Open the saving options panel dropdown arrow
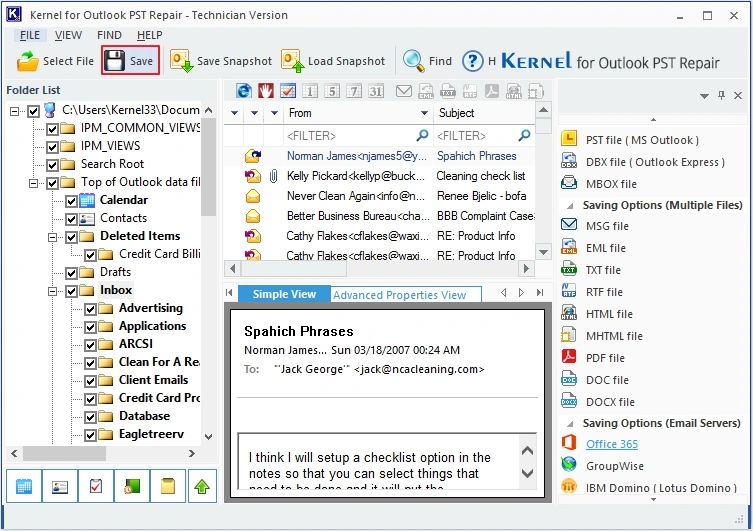The width and height of the screenshot is (753, 531). 704,96
